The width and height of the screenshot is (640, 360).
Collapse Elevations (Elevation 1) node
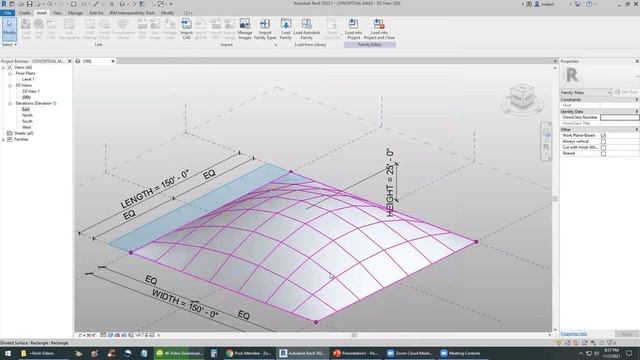point(10,104)
